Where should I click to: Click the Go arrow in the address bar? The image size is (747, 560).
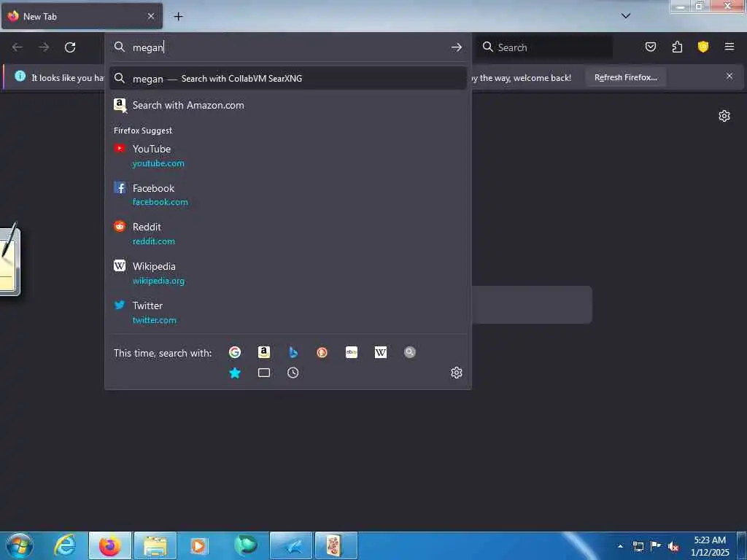point(457,47)
